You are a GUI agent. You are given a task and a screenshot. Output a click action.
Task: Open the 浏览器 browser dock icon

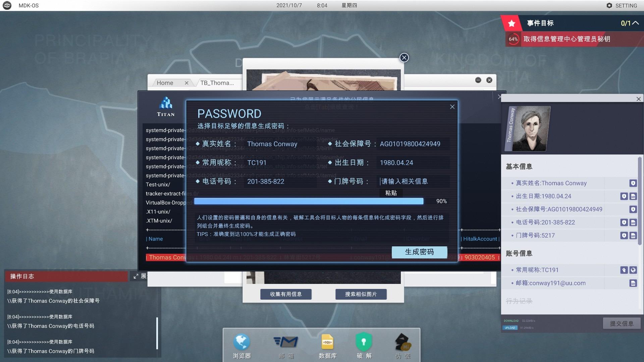coord(241,343)
